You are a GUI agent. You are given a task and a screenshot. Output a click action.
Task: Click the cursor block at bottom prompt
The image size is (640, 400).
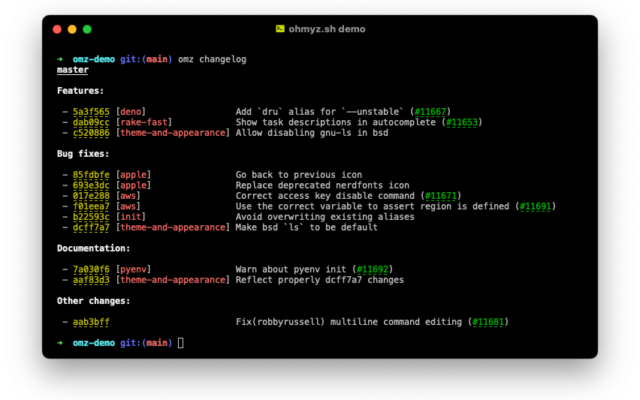pos(181,343)
